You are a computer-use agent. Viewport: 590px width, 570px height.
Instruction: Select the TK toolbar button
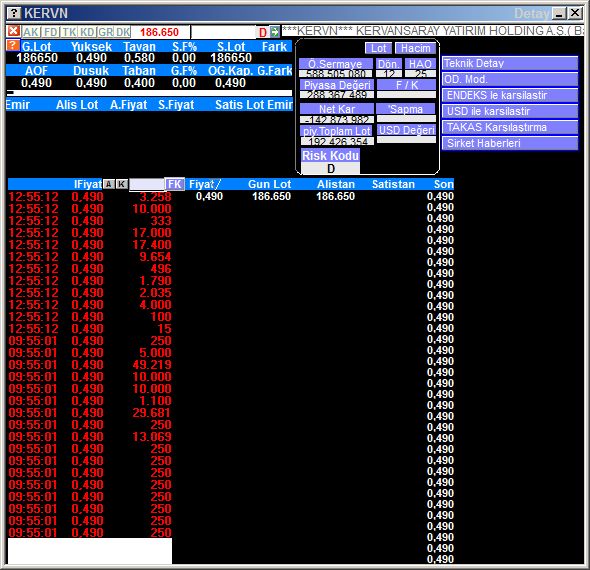click(x=69, y=32)
